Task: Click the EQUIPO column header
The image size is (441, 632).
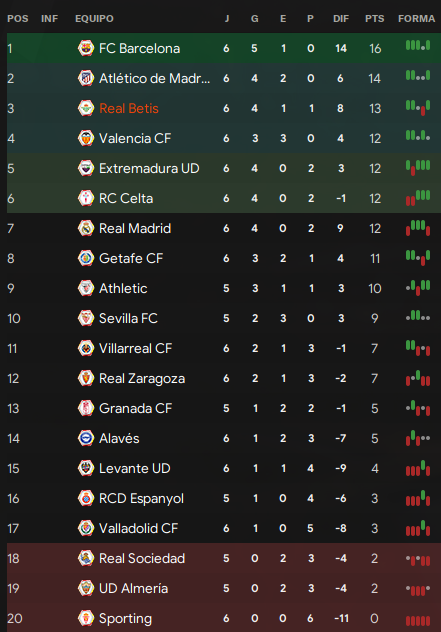Action: pos(94,19)
